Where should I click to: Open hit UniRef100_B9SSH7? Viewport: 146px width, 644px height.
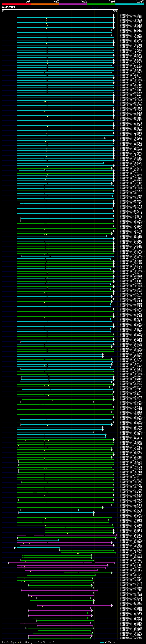[x=131, y=17]
